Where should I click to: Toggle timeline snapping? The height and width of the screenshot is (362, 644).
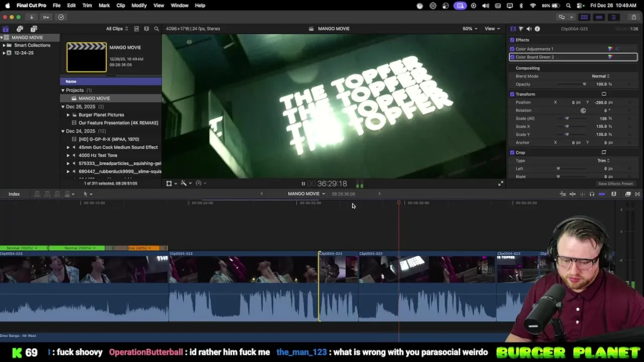[x=602, y=194]
